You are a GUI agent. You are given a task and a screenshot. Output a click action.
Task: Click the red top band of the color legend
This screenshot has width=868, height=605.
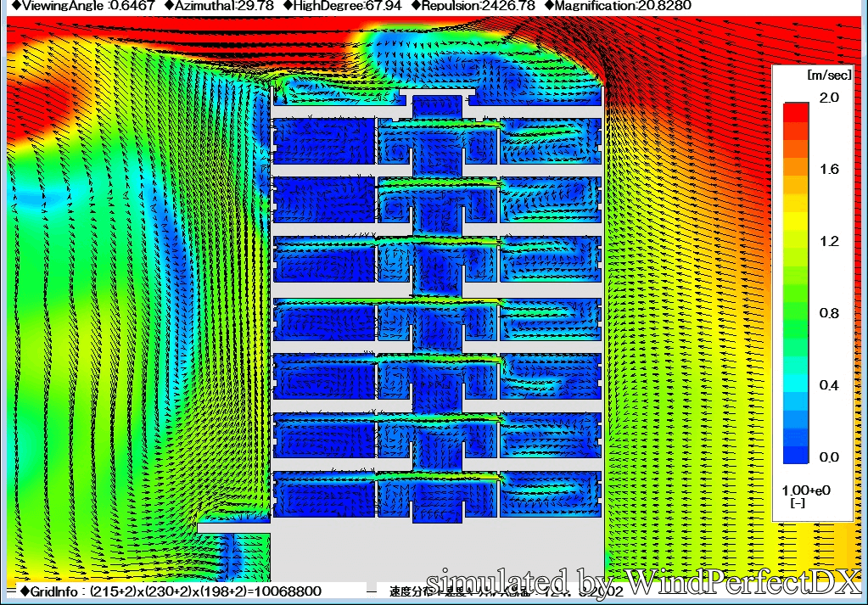tap(798, 111)
